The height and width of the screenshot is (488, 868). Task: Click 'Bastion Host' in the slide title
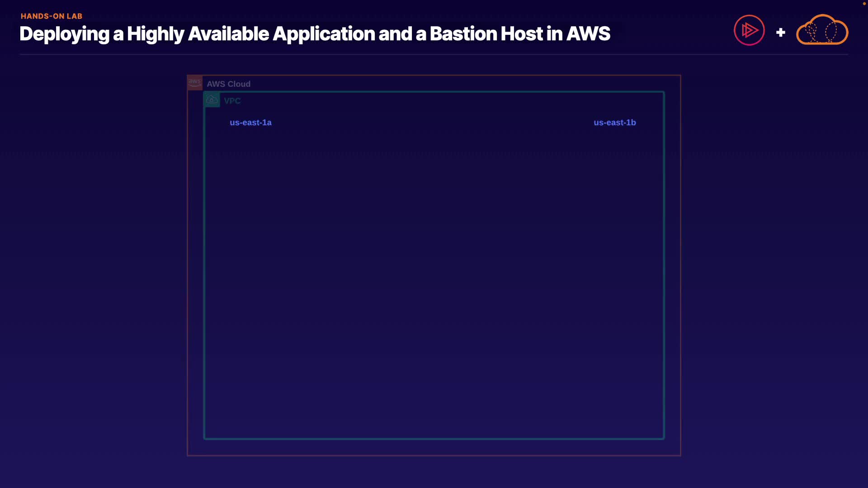point(486,34)
